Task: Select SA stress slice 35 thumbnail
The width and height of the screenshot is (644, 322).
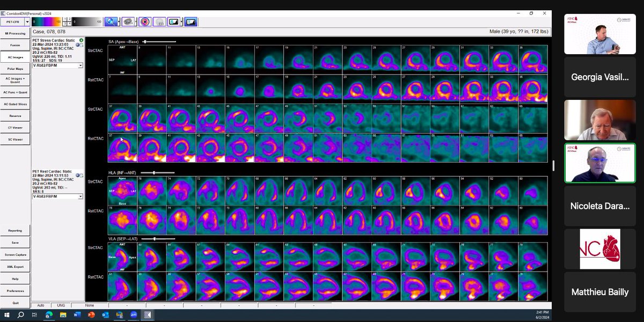Action: [x=533, y=60]
